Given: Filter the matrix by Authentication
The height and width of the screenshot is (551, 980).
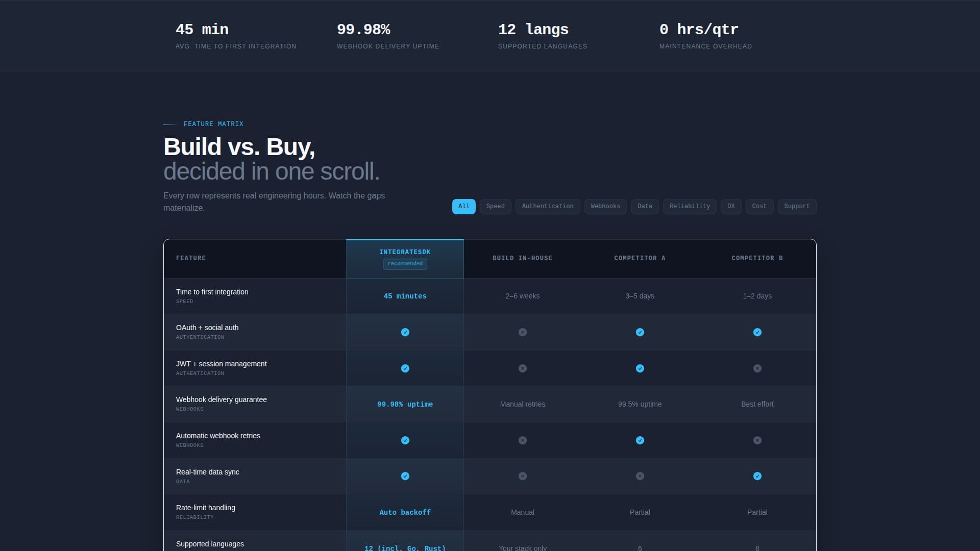Looking at the screenshot, I should point(547,206).
